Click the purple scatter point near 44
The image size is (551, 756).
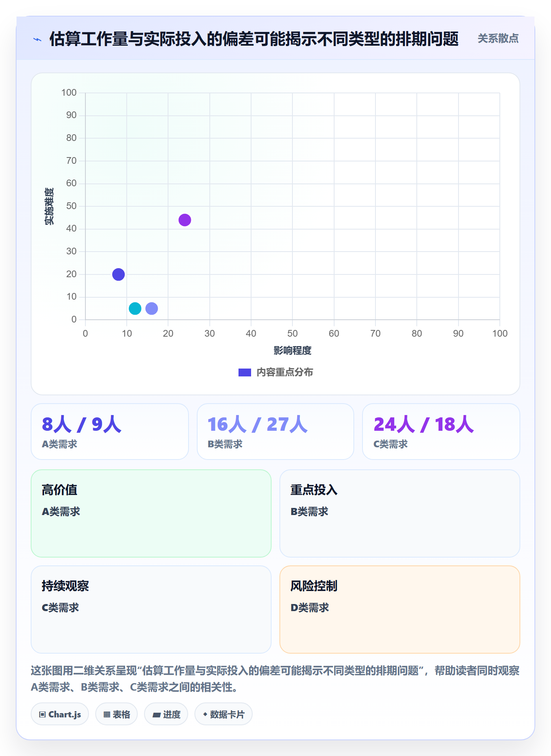click(x=185, y=220)
